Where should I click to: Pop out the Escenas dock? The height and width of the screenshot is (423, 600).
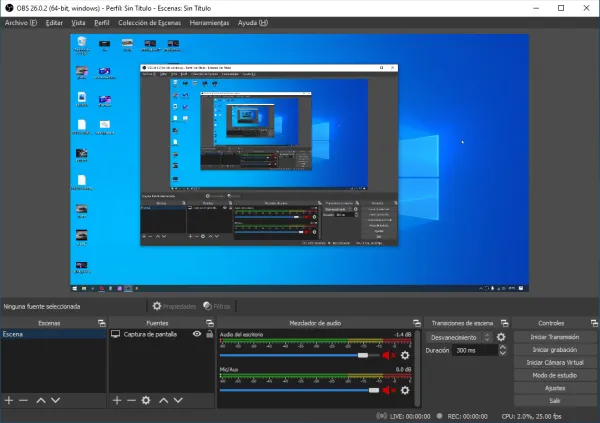(101, 323)
